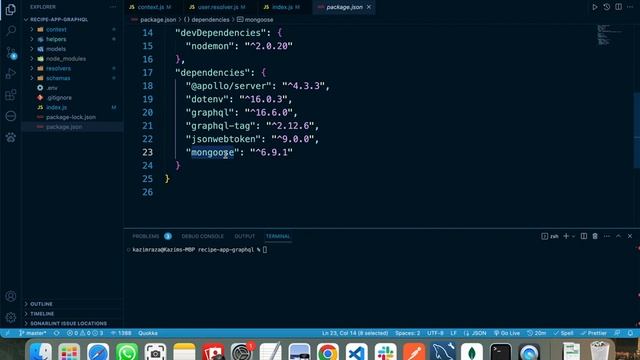Click Ln 23, Col 14 cursor position

pyautogui.click(x=355, y=333)
